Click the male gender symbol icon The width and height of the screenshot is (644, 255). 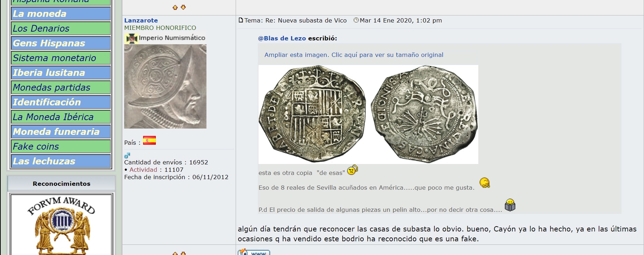[x=127, y=155]
